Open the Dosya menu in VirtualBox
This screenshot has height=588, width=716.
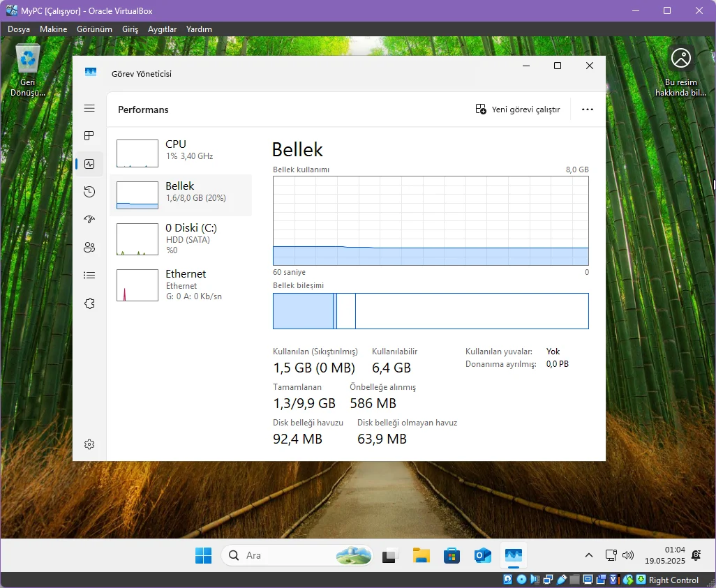point(19,29)
